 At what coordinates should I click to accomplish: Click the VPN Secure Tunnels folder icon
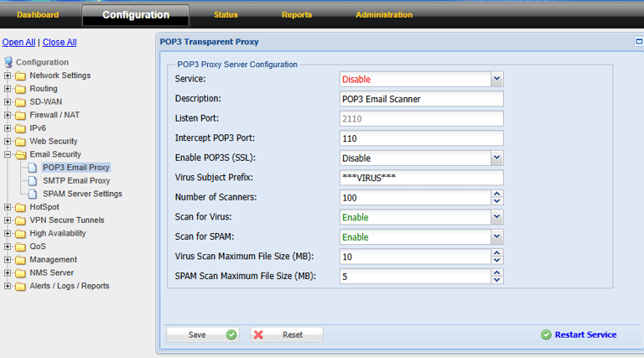pyautogui.click(x=20, y=221)
